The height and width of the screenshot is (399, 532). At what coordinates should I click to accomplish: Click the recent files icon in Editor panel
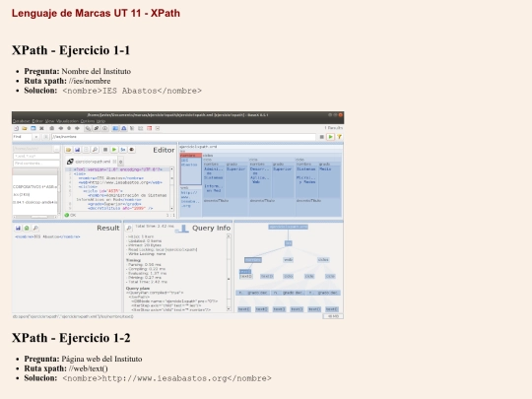click(x=86, y=150)
